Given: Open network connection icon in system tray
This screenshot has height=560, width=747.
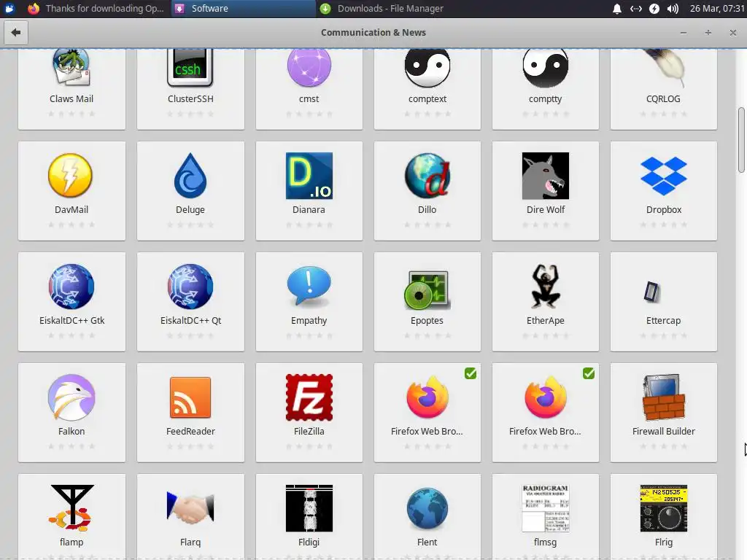Looking at the screenshot, I should pyautogui.click(x=635, y=9).
